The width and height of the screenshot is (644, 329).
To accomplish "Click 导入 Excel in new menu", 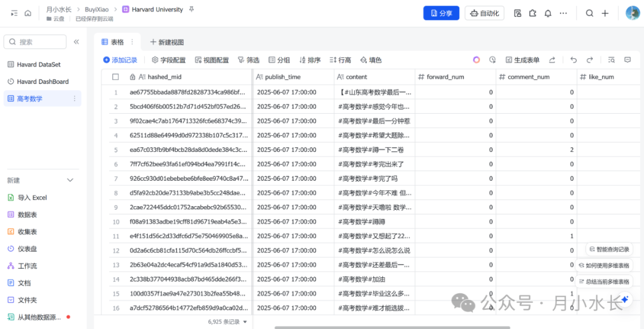I will coord(27,197).
